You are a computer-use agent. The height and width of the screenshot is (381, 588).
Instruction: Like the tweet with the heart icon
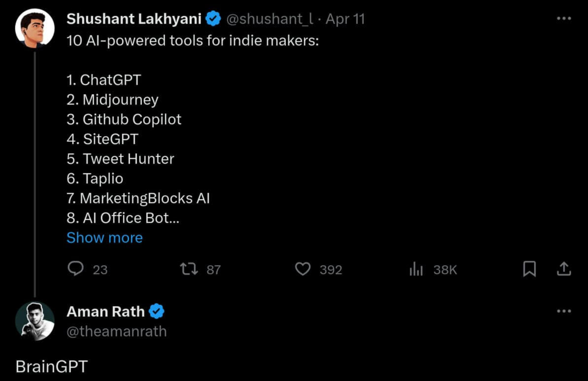[x=303, y=269]
